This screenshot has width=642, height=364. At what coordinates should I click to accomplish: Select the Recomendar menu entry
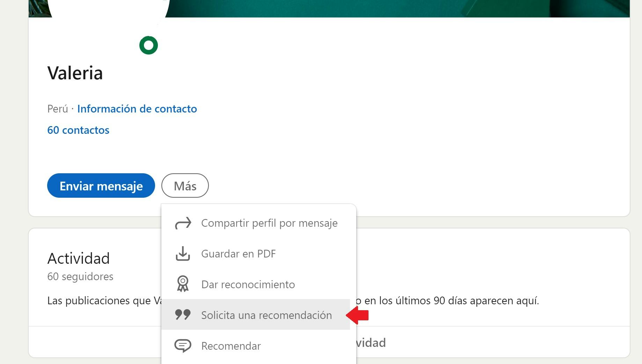(231, 345)
